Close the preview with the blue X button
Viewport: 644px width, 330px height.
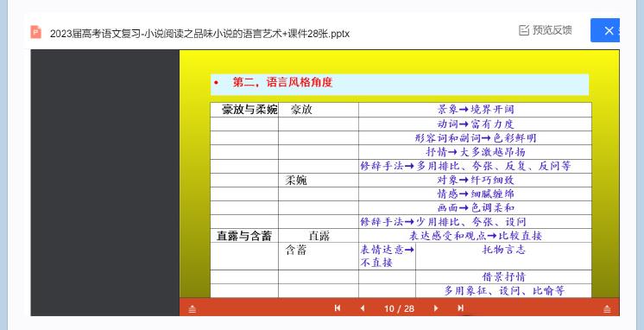pos(605,30)
